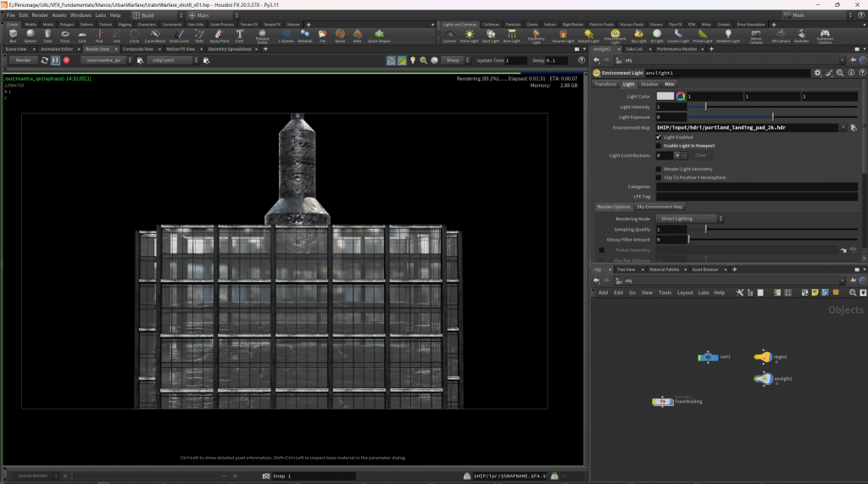Create a Portal Light from shelf
Screen dimensions: 868x484
click(703, 36)
